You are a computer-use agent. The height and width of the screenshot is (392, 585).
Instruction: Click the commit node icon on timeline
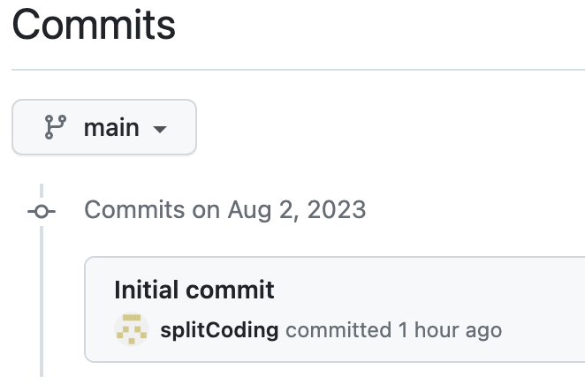coord(42,211)
